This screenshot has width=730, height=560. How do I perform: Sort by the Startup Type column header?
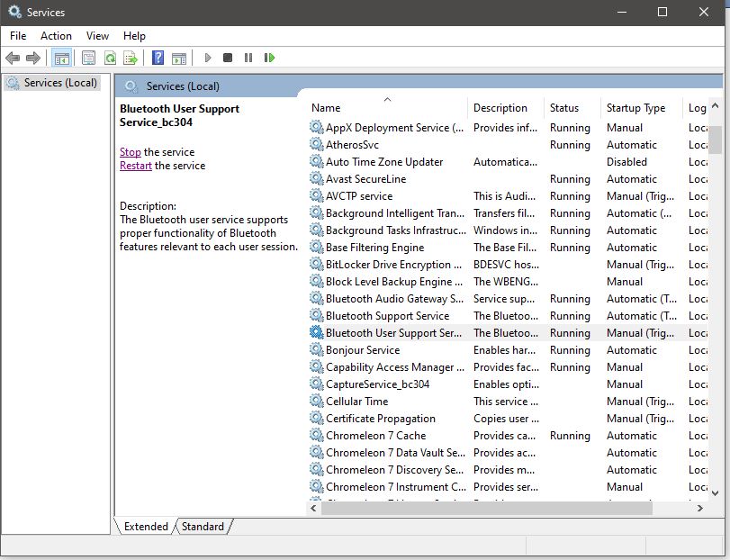coord(642,107)
